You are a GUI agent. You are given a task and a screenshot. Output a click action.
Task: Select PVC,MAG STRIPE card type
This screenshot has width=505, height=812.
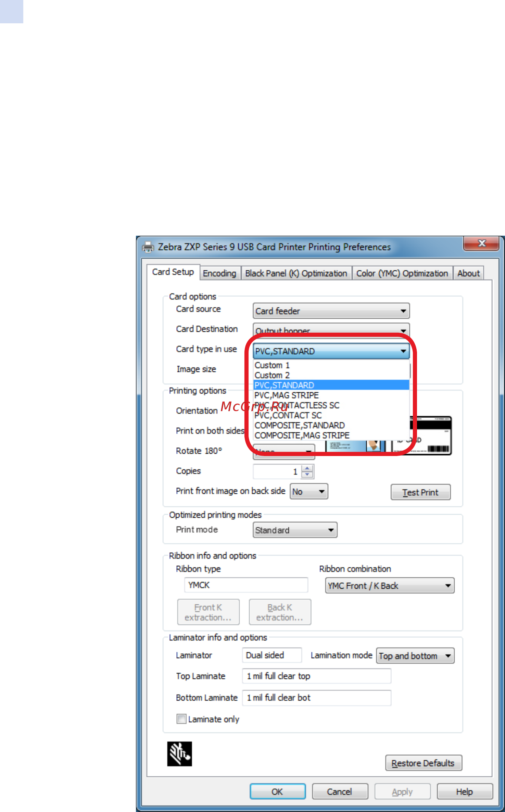331,395
